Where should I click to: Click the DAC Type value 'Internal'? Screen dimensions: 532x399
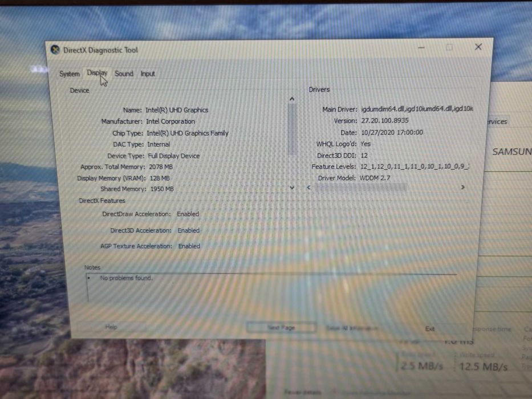[x=159, y=144]
